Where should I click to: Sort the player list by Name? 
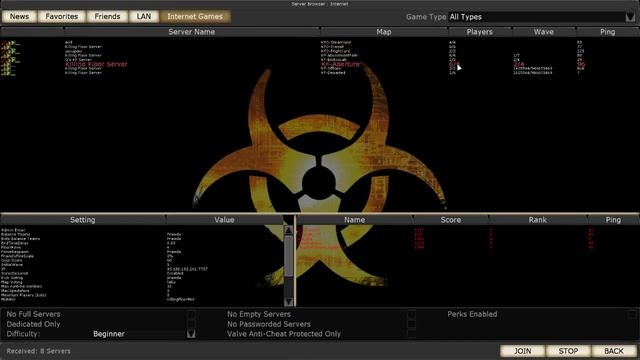coord(354,220)
